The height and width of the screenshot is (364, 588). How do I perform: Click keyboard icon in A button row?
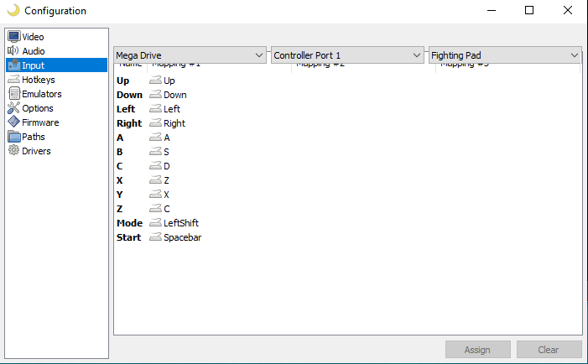coord(155,138)
